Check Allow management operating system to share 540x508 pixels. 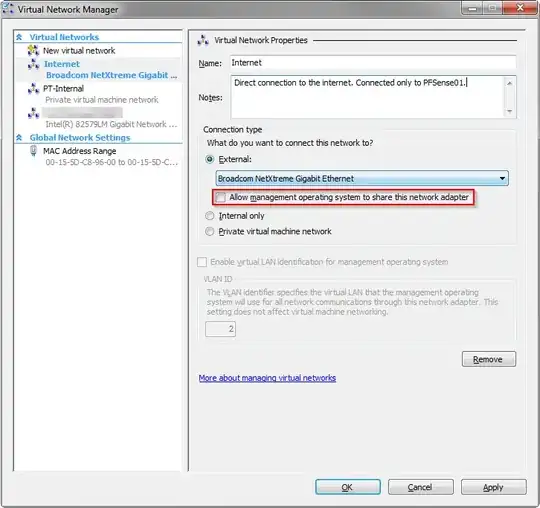221,197
